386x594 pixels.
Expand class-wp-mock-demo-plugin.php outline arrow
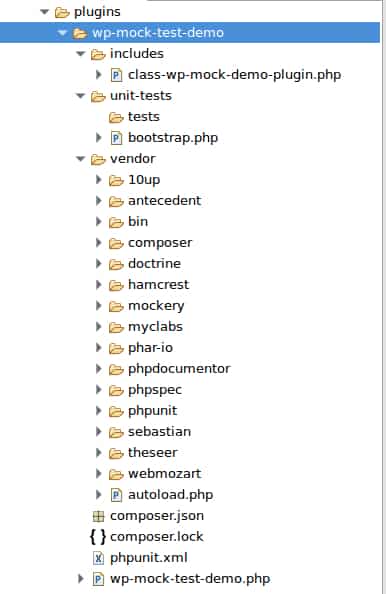pyautogui.click(x=98, y=75)
